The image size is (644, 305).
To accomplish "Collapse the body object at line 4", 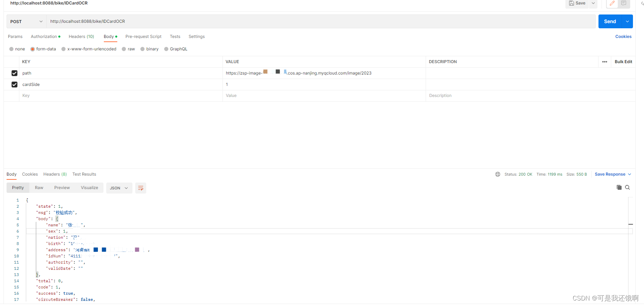I will coord(57,219).
